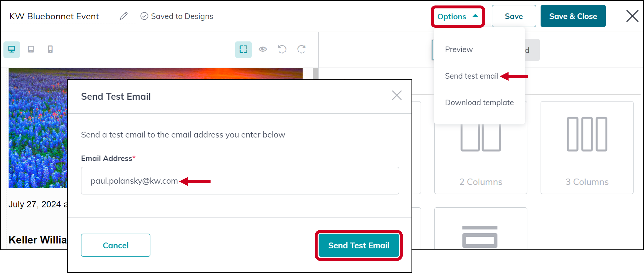Toggle the eye icon to preview design
Image resolution: width=644 pixels, height=273 pixels.
(263, 50)
